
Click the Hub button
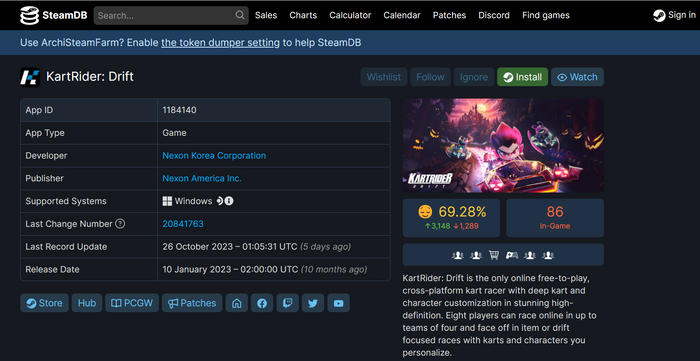[x=87, y=303]
